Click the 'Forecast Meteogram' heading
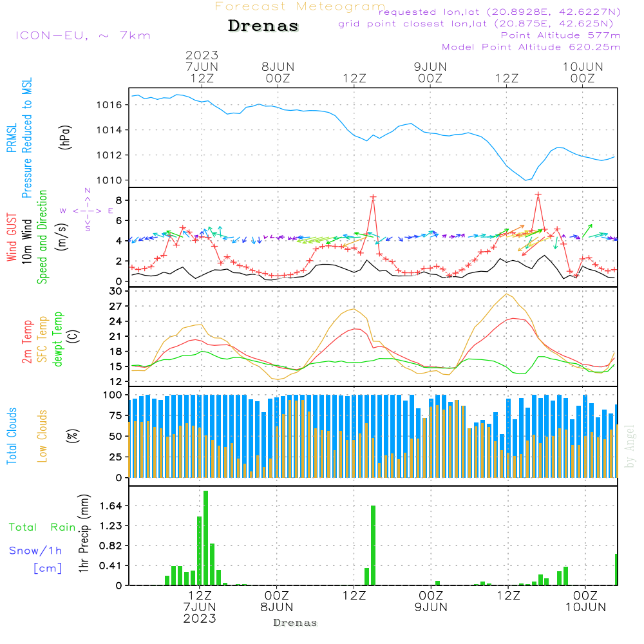Image resolution: width=644 pixels, height=644 pixels. 299,6
